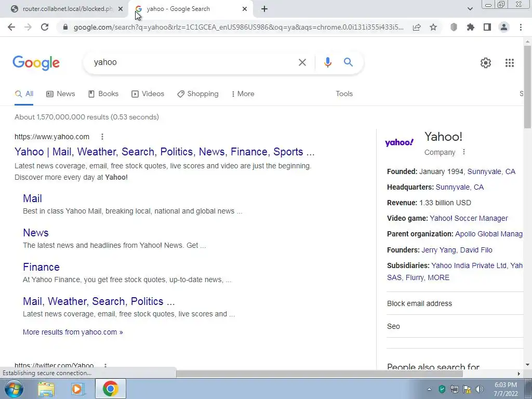Viewport: 532px width, 399px height.
Task: Switch to Videos results
Action: (x=148, y=94)
